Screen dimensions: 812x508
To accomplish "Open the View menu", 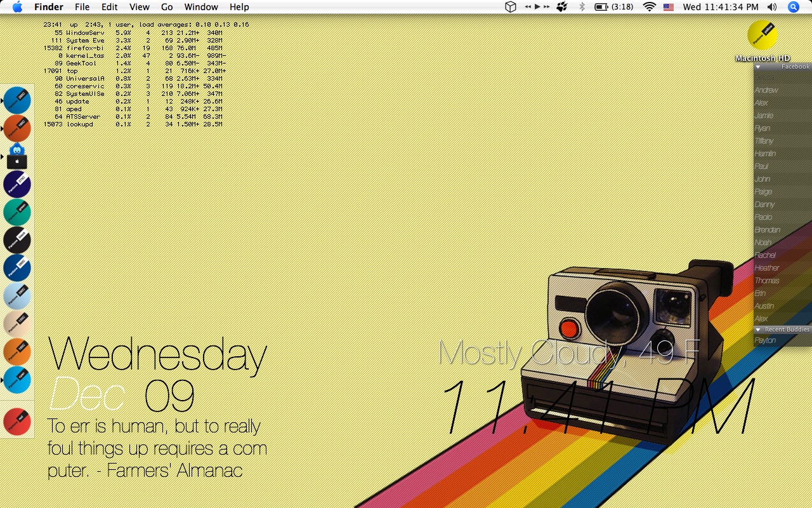I will [x=139, y=7].
